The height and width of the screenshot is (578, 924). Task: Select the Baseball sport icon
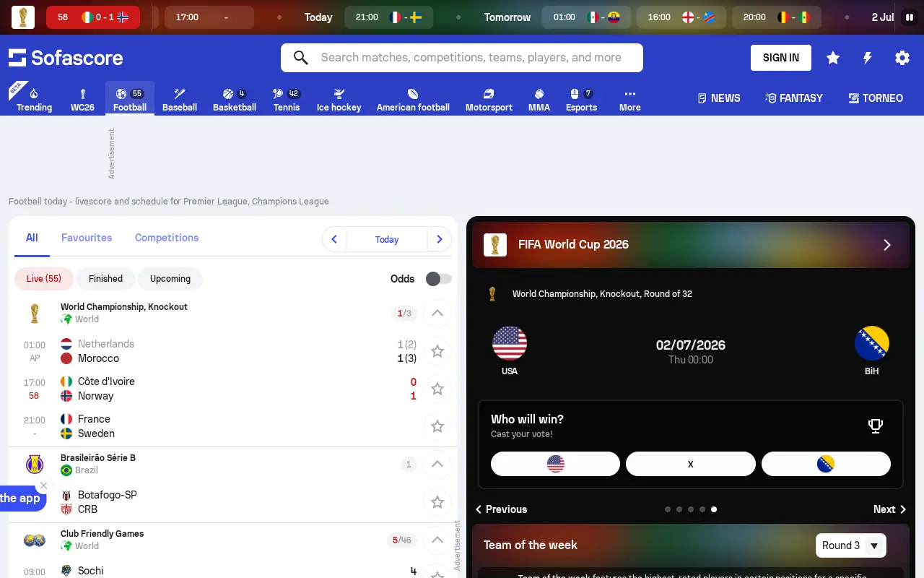(x=180, y=99)
